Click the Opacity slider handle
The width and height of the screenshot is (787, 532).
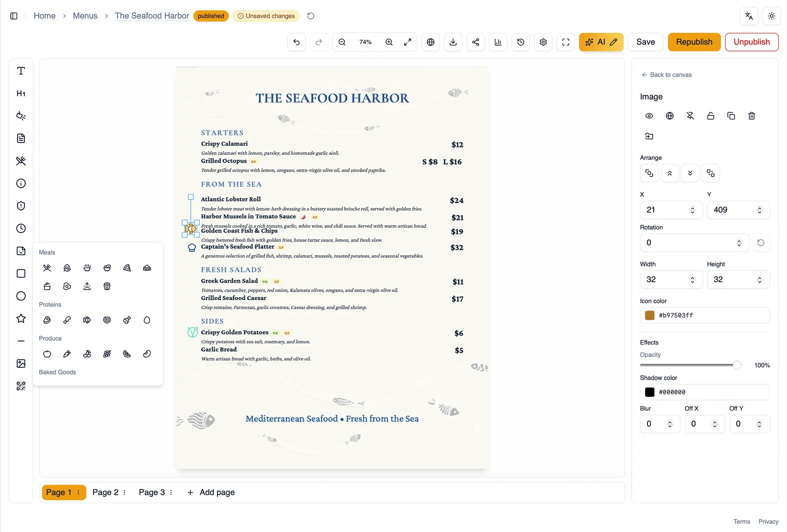click(x=737, y=365)
